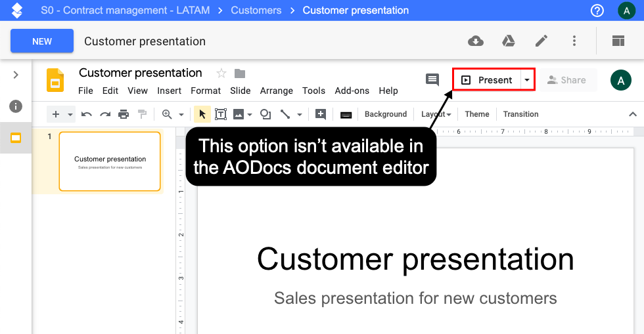Click the AODocs document title next to NEW
Screen dimensions: 644x334
click(x=145, y=41)
